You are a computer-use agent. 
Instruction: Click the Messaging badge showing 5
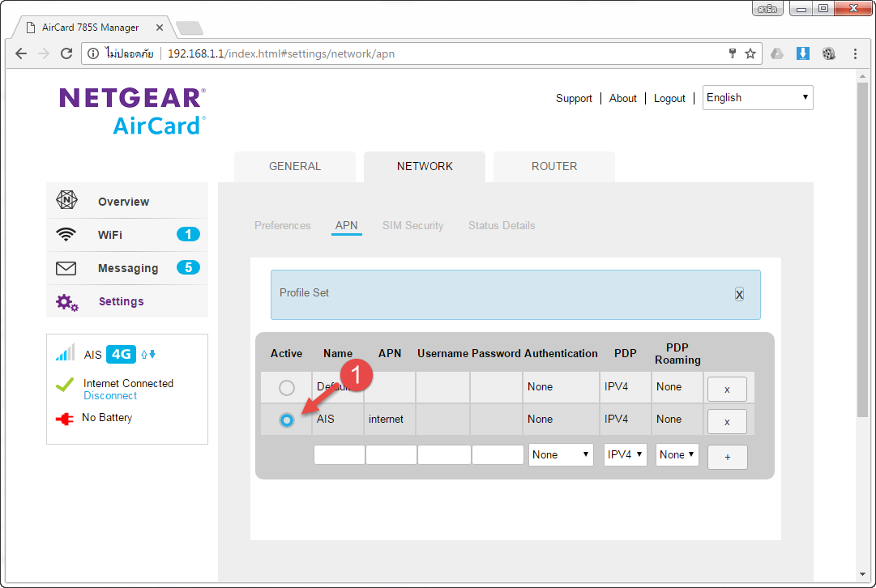coord(188,267)
